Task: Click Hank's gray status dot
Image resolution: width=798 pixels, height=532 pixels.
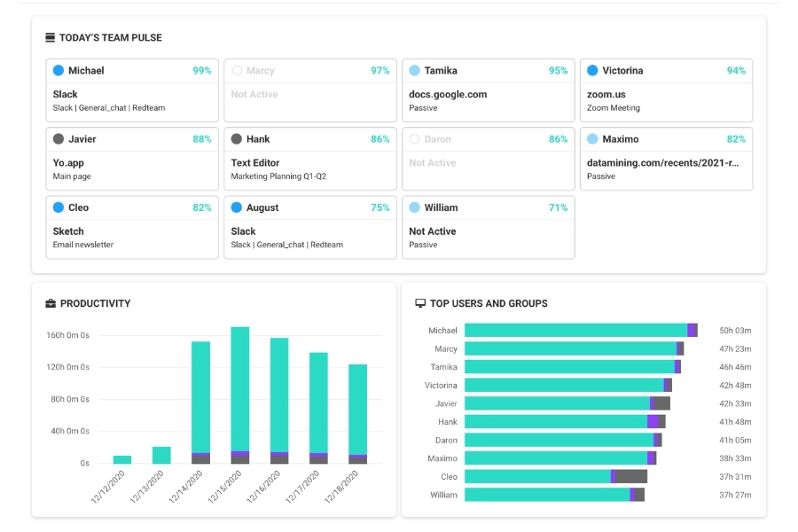Action: coord(237,139)
